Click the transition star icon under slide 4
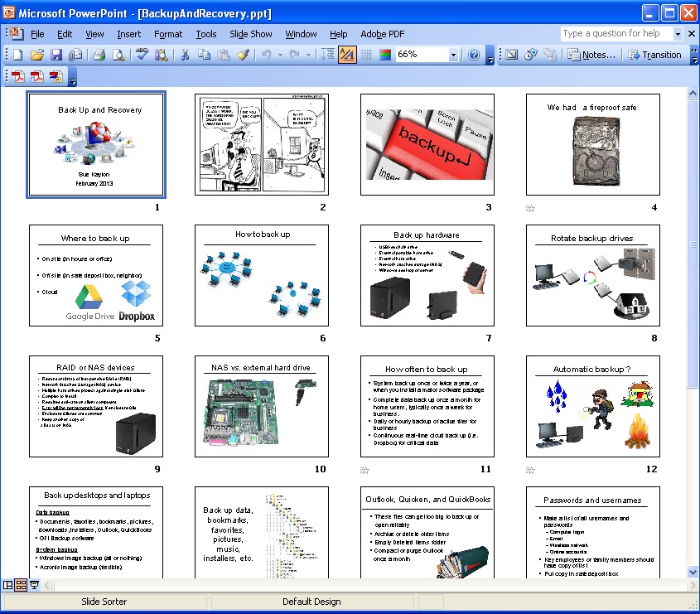 point(530,208)
